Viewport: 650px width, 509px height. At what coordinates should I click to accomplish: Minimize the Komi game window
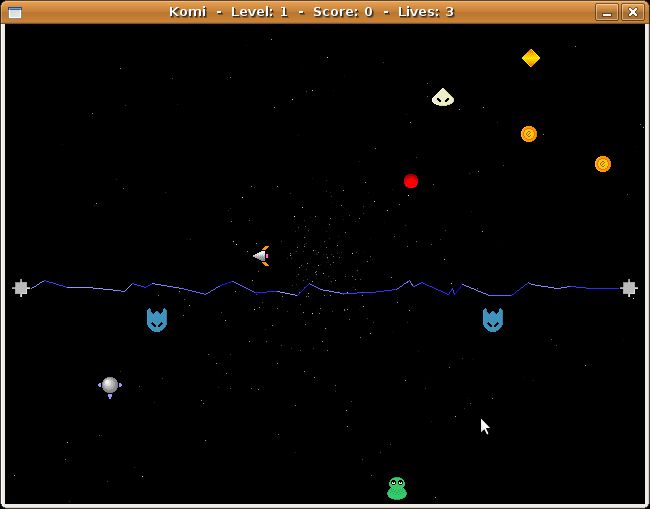coord(607,12)
